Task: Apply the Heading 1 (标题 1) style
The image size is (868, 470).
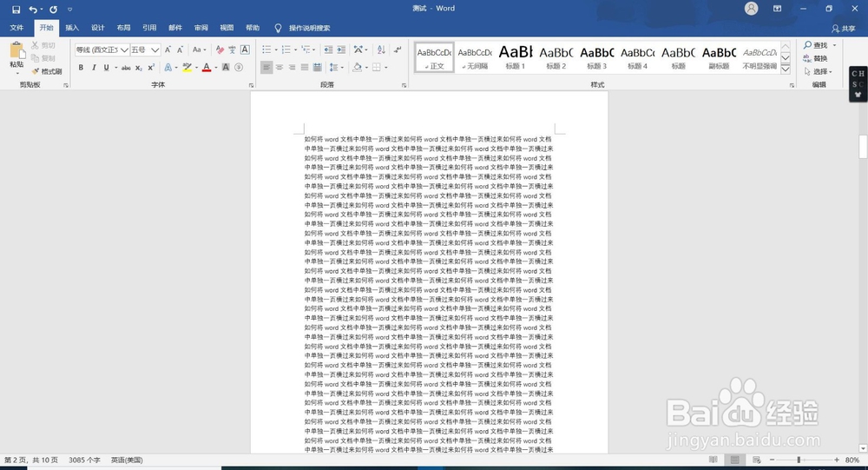Action: click(x=516, y=57)
